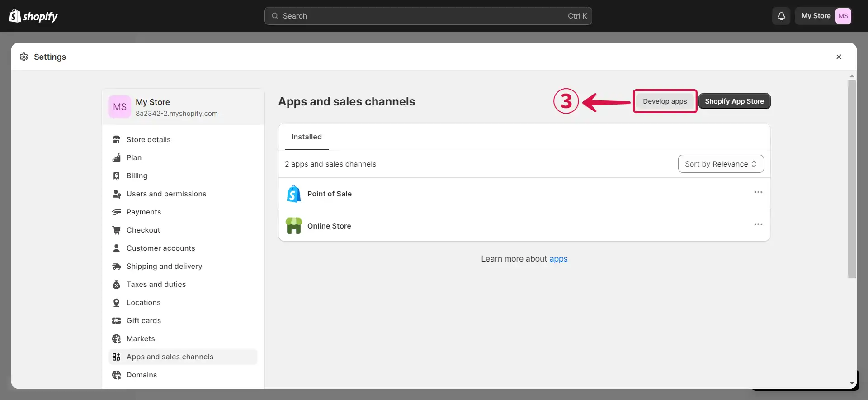Click the Develop apps button

pyautogui.click(x=665, y=101)
